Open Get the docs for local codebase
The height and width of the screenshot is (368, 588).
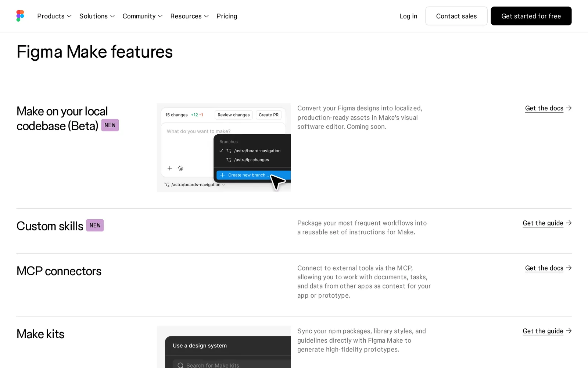[x=544, y=108]
